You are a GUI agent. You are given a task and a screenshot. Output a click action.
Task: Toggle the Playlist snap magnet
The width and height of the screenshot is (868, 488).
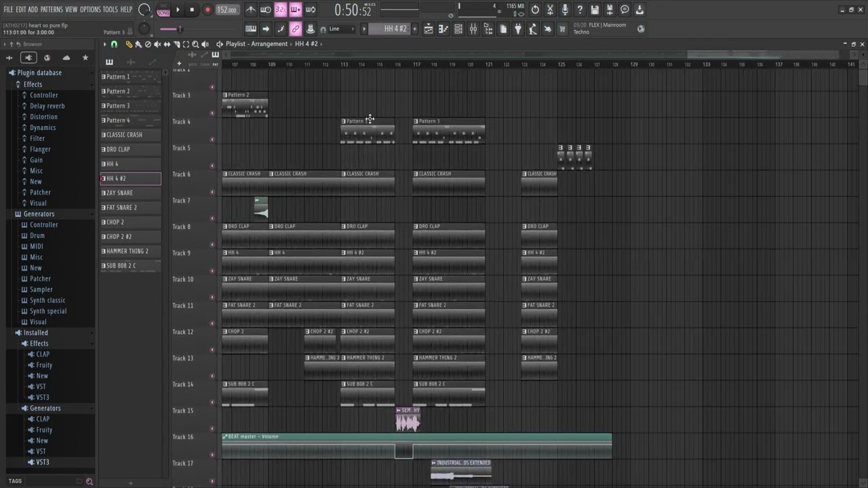(114, 44)
